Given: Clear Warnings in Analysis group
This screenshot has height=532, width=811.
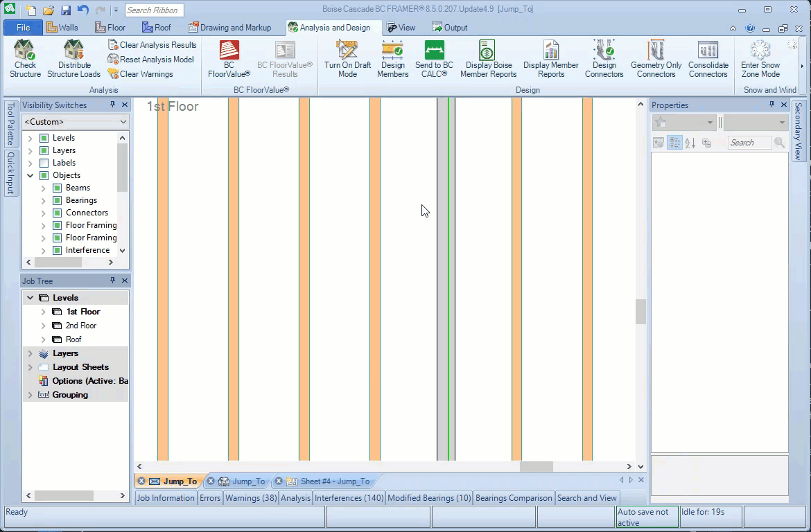Looking at the screenshot, I should 141,74.
